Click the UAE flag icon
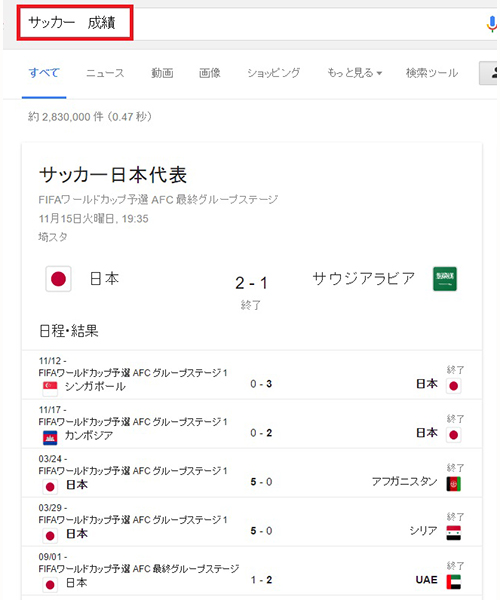 454,582
